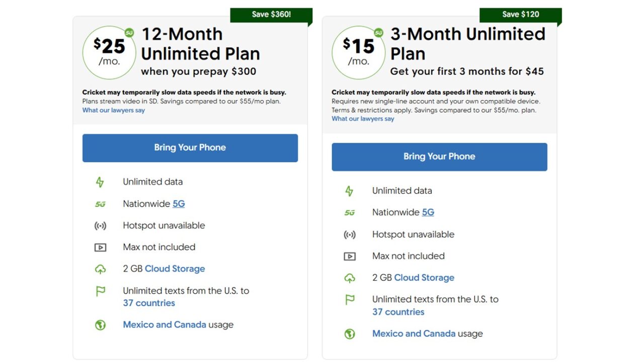Click the green 5G icon in 3-Month plan

click(x=349, y=213)
